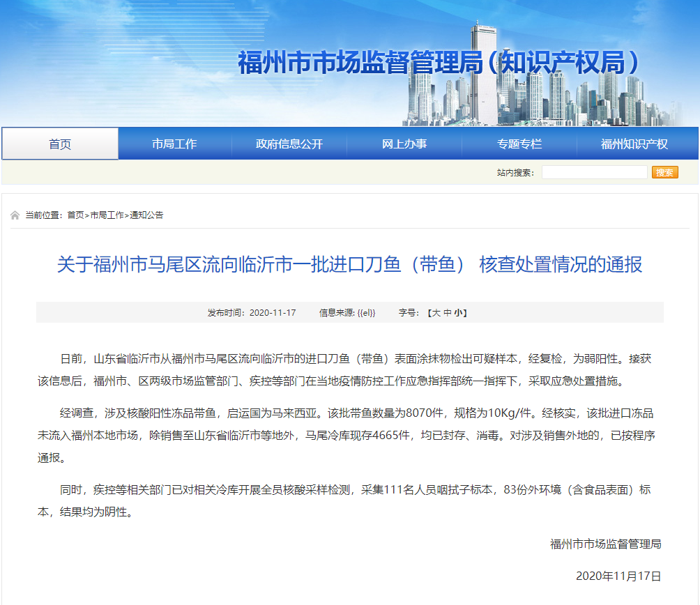Go to 网上办事 section
The height and width of the screenshot is (605, 700).
click(x=404, y=144)
